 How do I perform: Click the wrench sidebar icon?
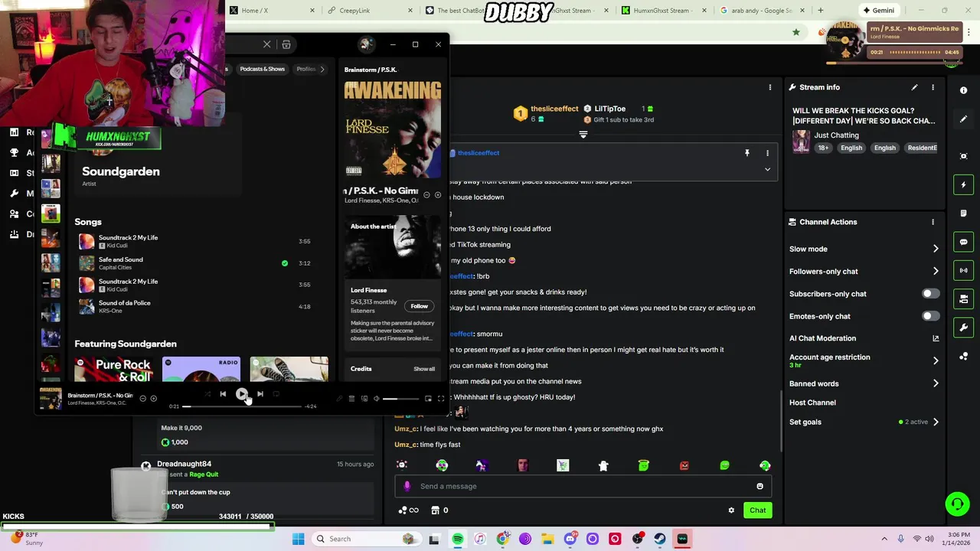point(963,328)
